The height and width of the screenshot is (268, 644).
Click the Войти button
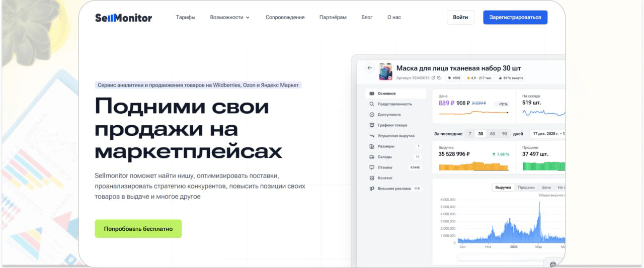460,17
